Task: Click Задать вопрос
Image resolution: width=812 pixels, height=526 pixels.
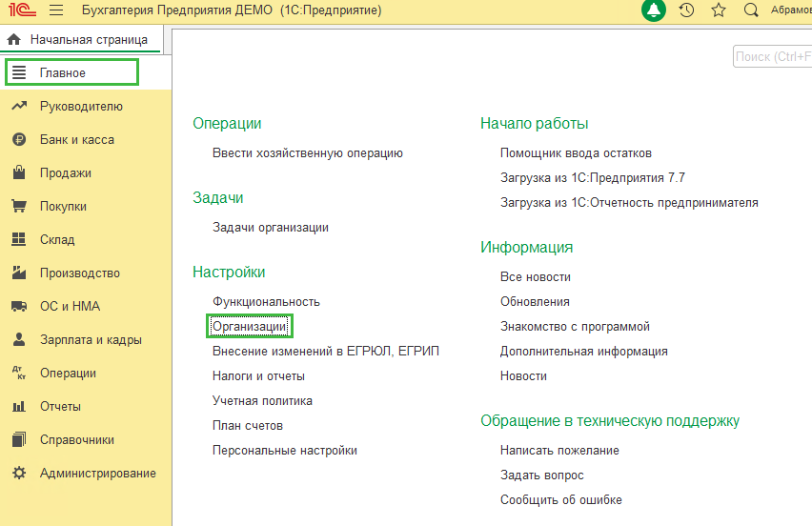Action: [x=541, y=475]
